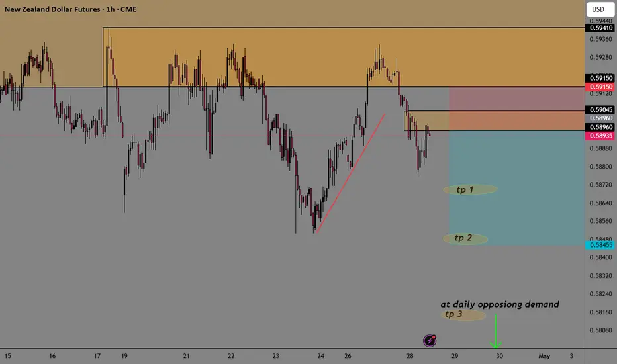This screenshot has width=617, height=364.
Task: Click the 22 date on time axis
Action: click(x=231, y=356)
